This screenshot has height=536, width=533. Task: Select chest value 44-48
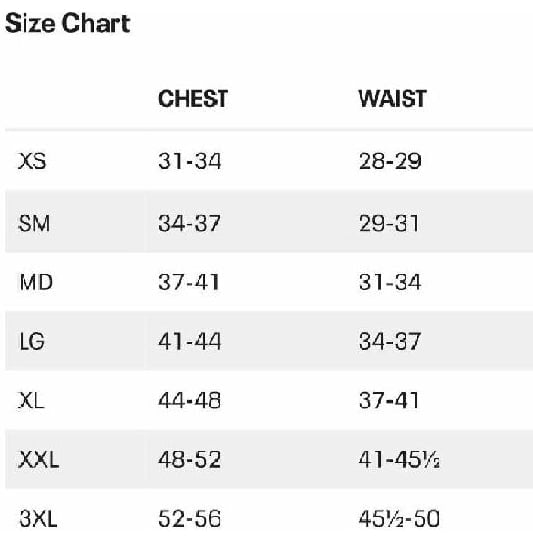tap(189, 400)
